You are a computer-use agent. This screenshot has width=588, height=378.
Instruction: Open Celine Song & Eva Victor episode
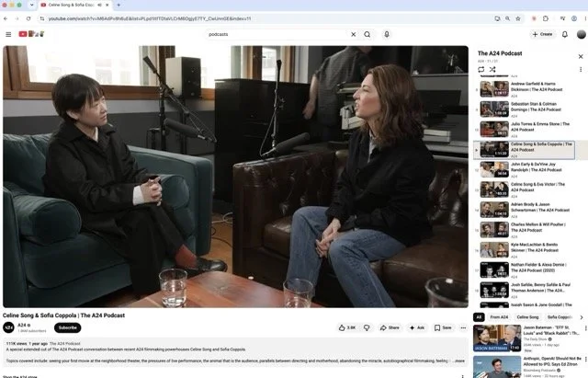(x=526, y=190)
